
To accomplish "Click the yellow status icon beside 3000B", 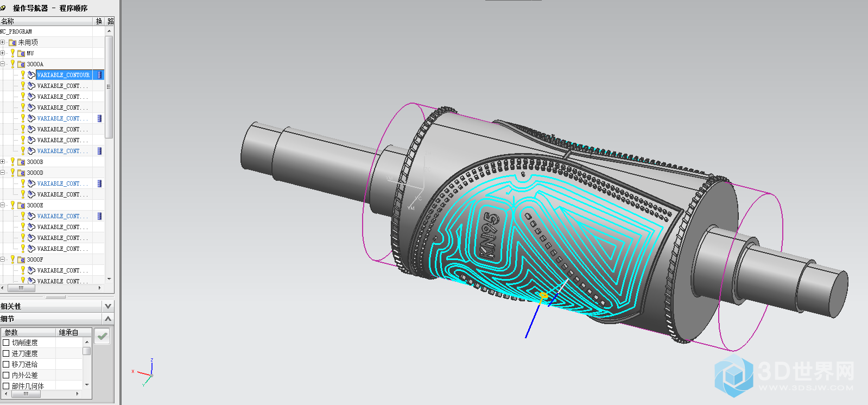I will pyautogui.click(x=12, y=161).
